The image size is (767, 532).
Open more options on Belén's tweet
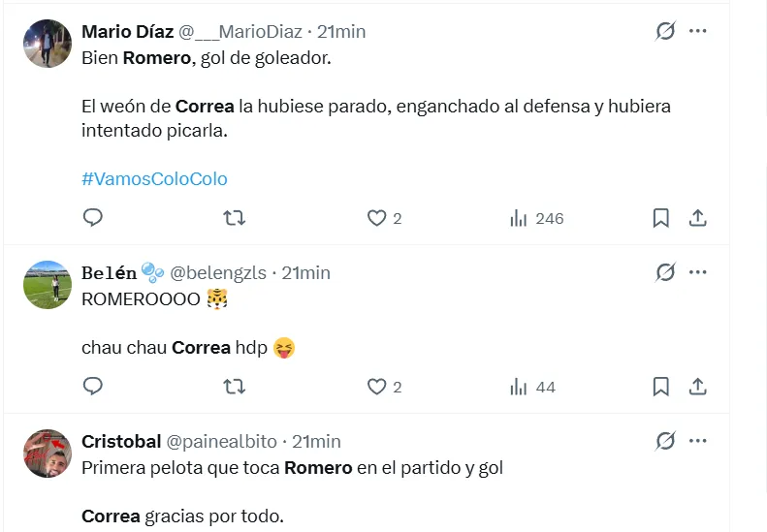coord(698,272)
